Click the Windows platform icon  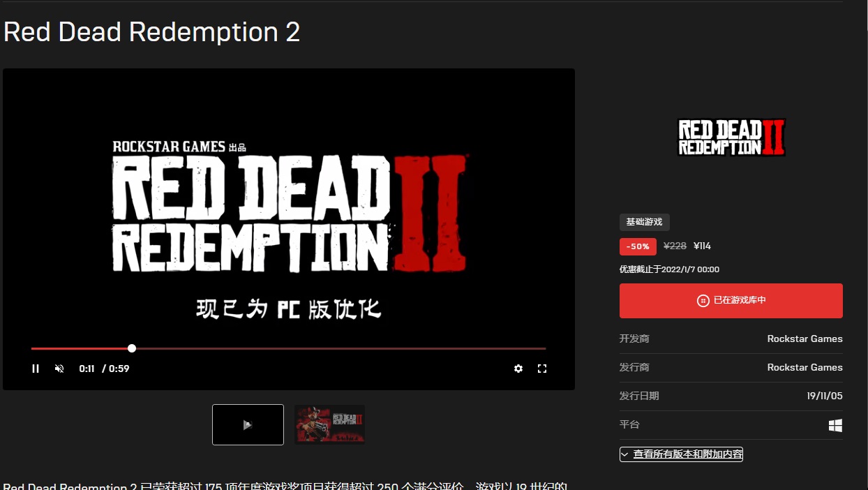tap(835, 425)
